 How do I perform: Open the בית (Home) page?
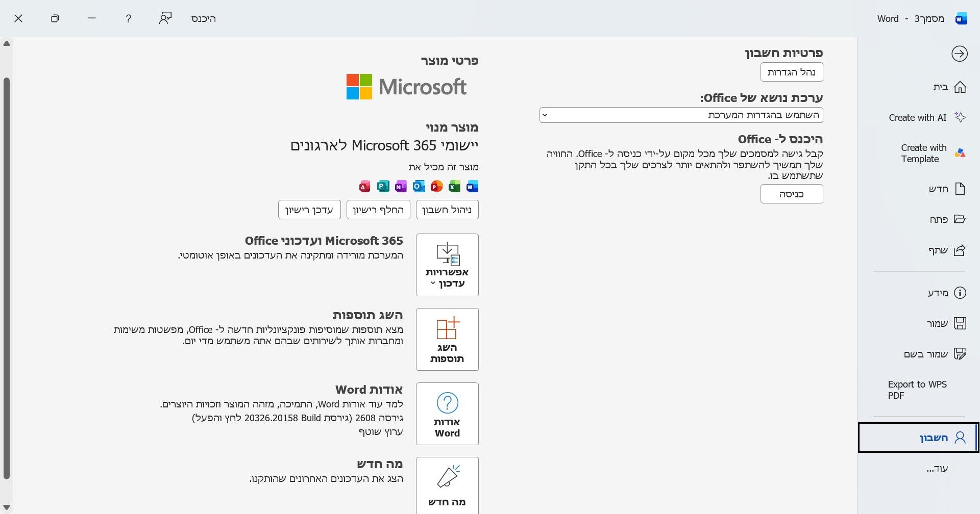pos(919,87)
